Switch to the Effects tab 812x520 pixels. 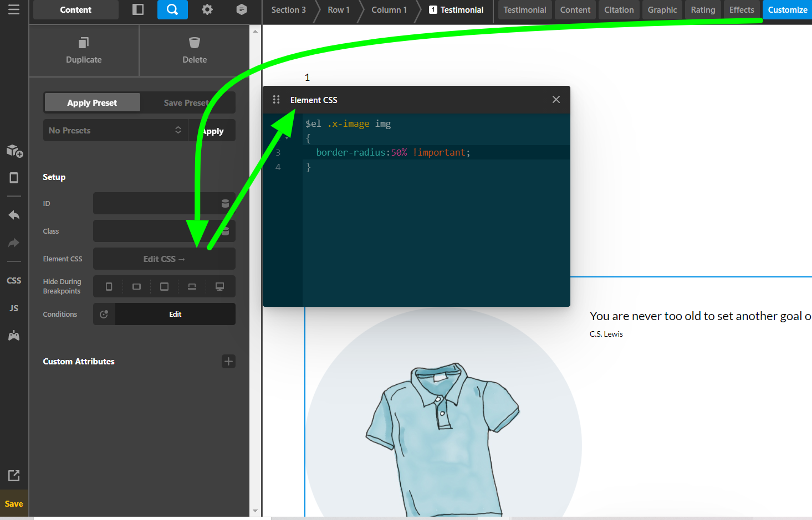[741, 10]
